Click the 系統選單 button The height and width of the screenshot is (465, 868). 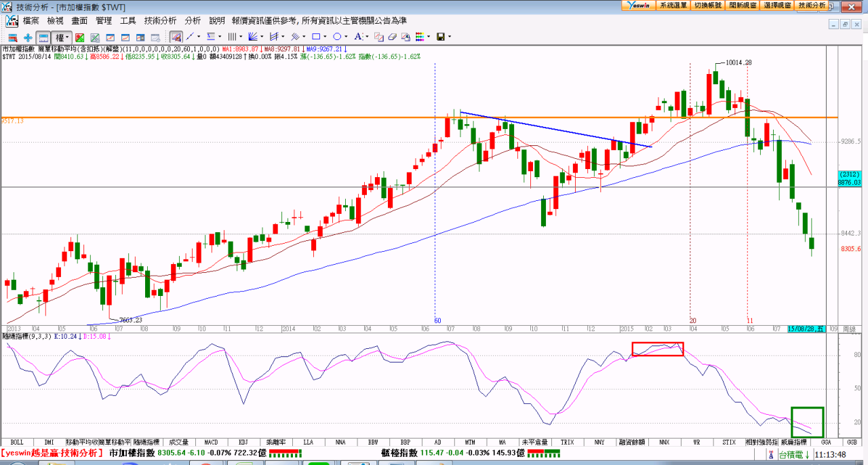pos(673,5)
